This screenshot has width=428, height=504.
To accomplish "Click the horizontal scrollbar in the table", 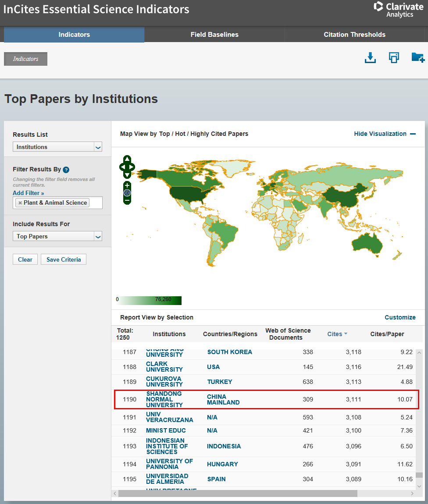I will [x=238, y=493].
